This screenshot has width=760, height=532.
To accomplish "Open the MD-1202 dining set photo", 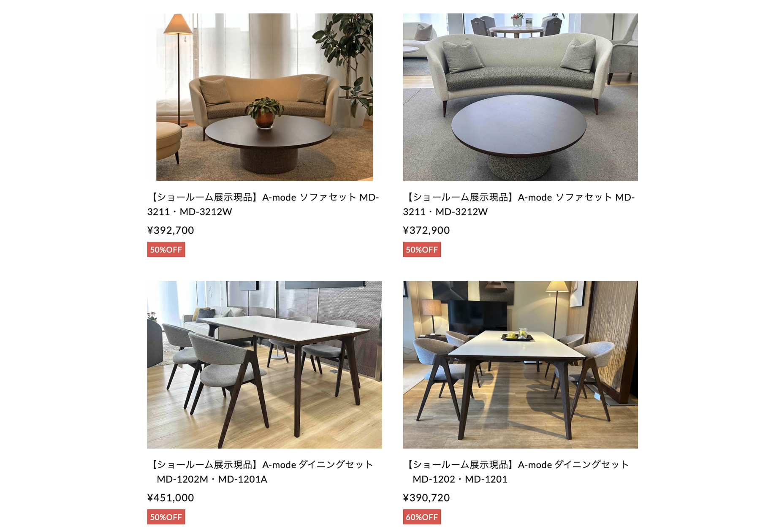I will point(520,364).
